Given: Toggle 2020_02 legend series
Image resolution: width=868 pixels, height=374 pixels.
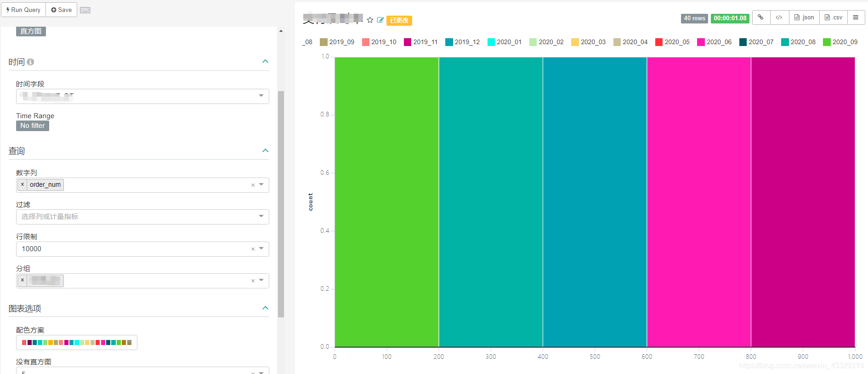Looking at the screenshot, I should coord(546,42).
